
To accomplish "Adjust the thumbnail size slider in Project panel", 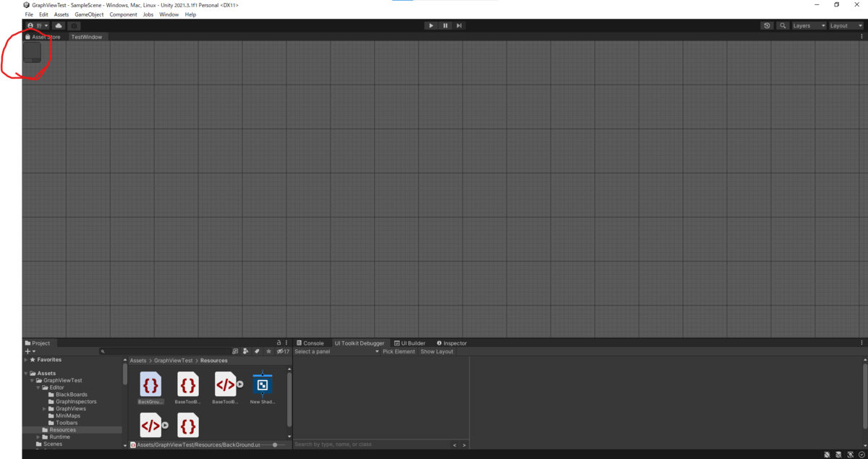I will point(273,445).
